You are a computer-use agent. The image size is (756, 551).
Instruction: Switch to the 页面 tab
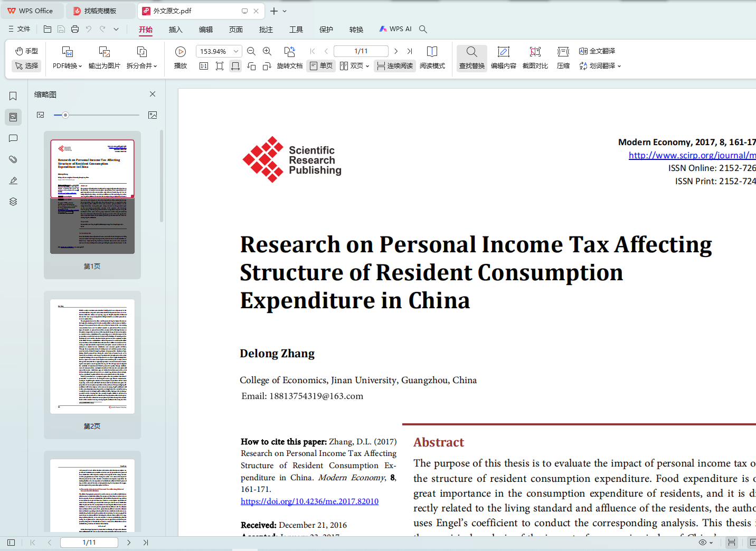click(236, 30)
